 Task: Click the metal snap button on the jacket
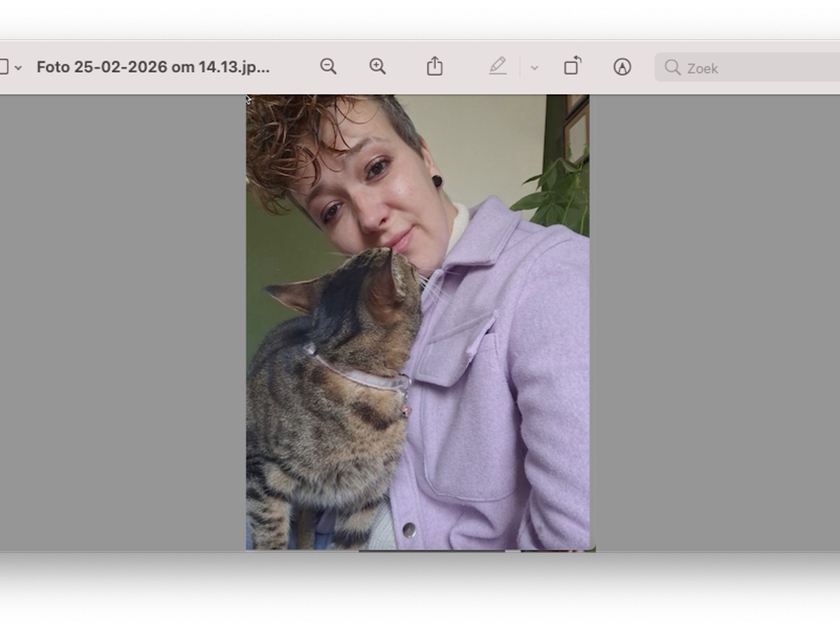click(409, 530)
